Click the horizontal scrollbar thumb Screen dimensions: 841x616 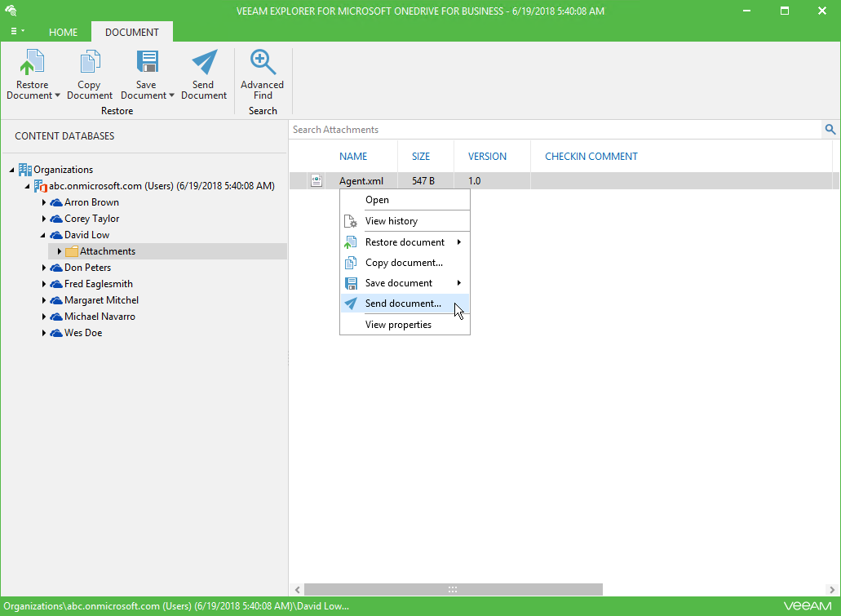[x=454, y=589]
